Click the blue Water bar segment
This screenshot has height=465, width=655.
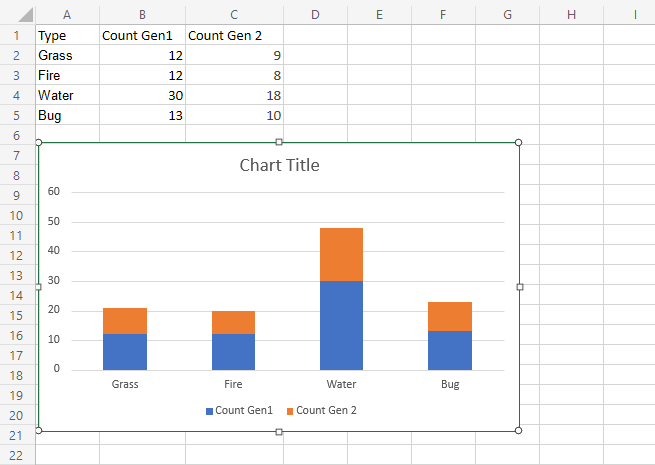(341, 325)
